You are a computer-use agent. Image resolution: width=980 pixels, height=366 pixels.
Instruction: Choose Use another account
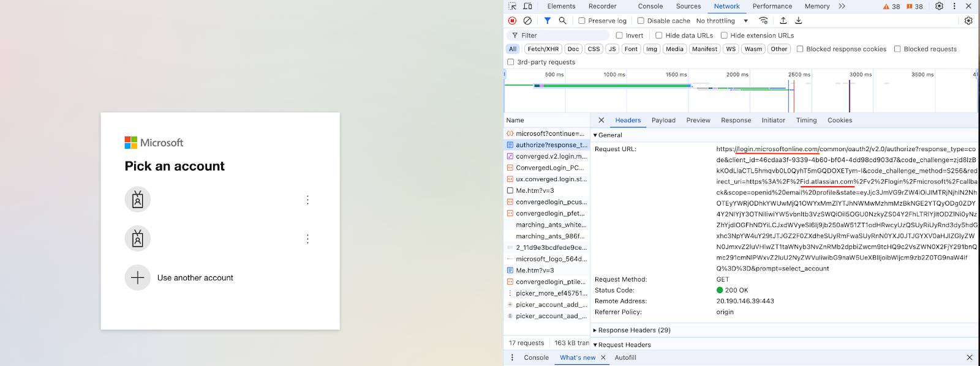195,278
